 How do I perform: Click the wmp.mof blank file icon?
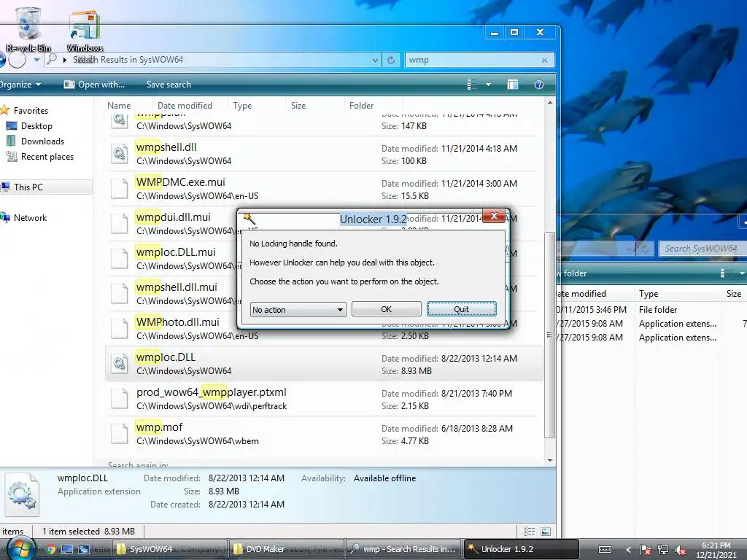point(119,433)
